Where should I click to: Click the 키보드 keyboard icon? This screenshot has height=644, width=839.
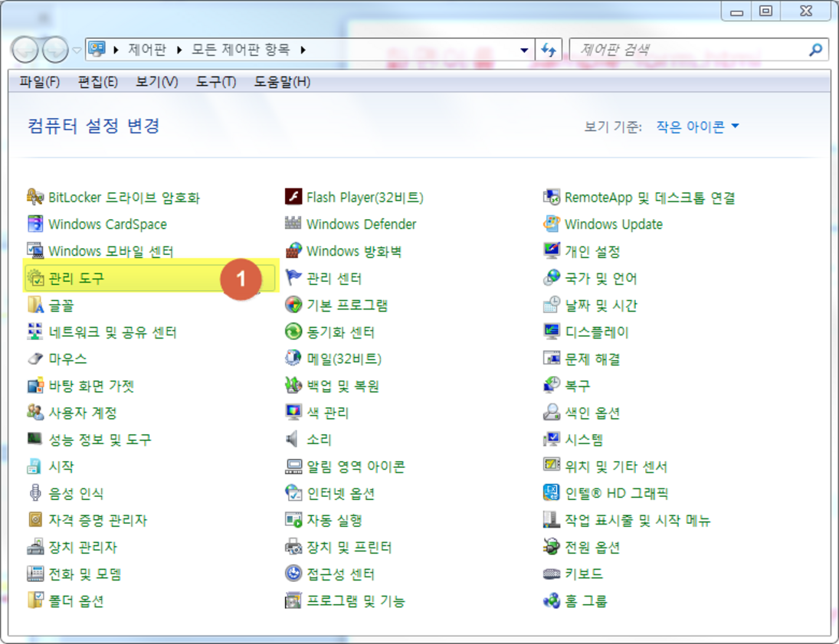552,574
